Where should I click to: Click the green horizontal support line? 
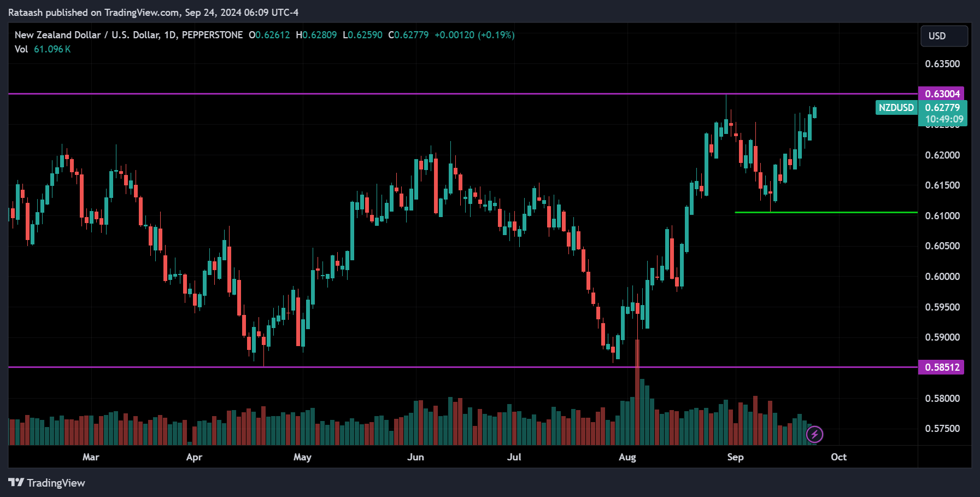pos(825,212)
